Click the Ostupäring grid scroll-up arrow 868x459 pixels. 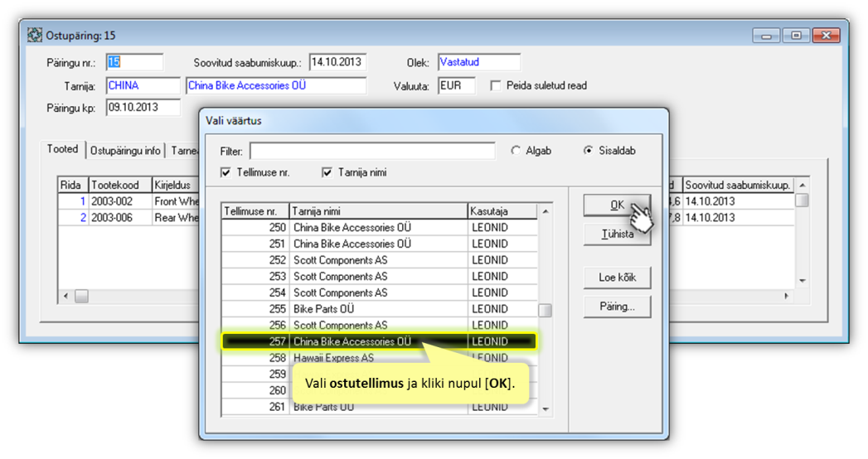(x=803, y=185)
